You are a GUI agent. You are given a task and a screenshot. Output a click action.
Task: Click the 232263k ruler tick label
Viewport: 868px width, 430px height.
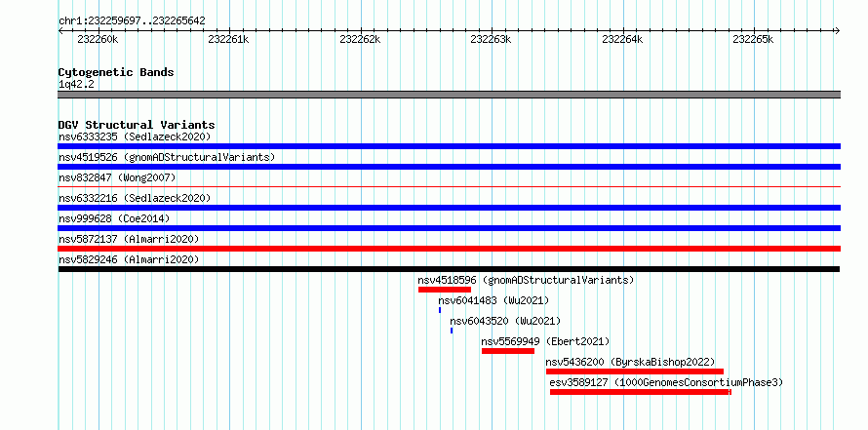point(491,39)
